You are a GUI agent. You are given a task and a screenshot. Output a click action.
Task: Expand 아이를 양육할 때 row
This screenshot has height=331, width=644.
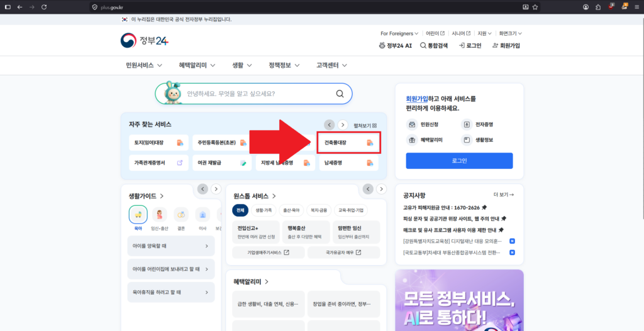[x=171, y=246]
